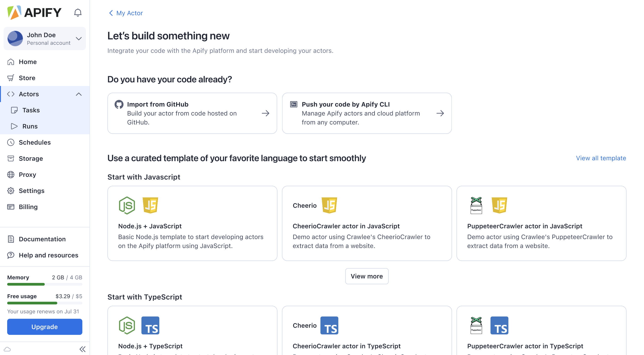Click the Upgrade button

coord(45,327)
